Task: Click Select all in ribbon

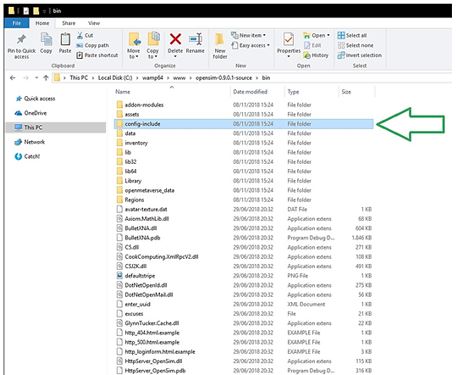Action: (352, 35)
